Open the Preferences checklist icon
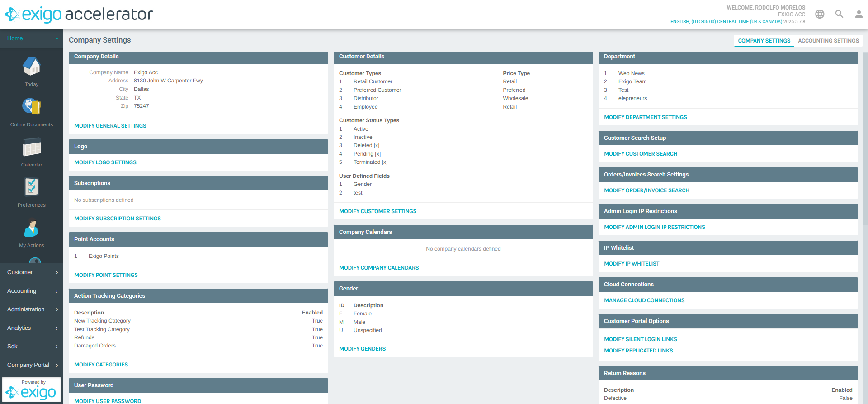This screenshot has width=868, height=404. tap(32, 187)
